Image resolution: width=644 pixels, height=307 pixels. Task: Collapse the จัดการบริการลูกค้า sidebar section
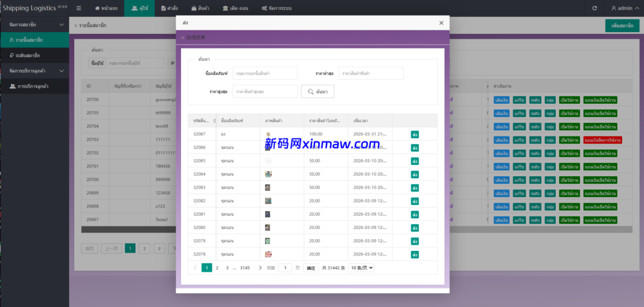click(x=34, y=70)
